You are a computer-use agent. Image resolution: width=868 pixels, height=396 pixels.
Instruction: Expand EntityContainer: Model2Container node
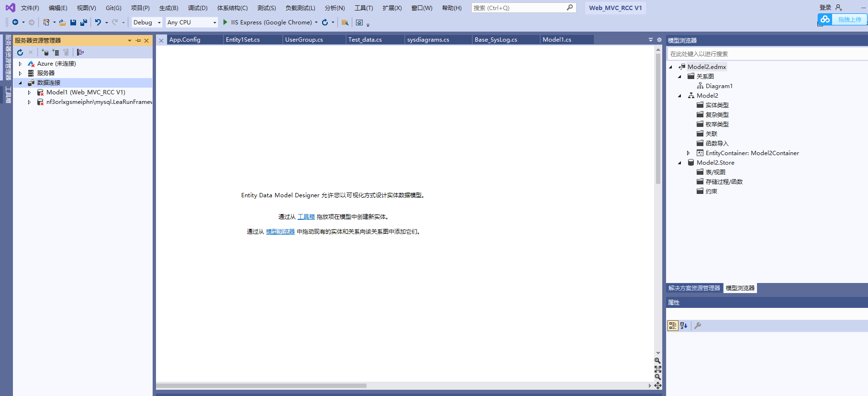[x=689, y=153]
